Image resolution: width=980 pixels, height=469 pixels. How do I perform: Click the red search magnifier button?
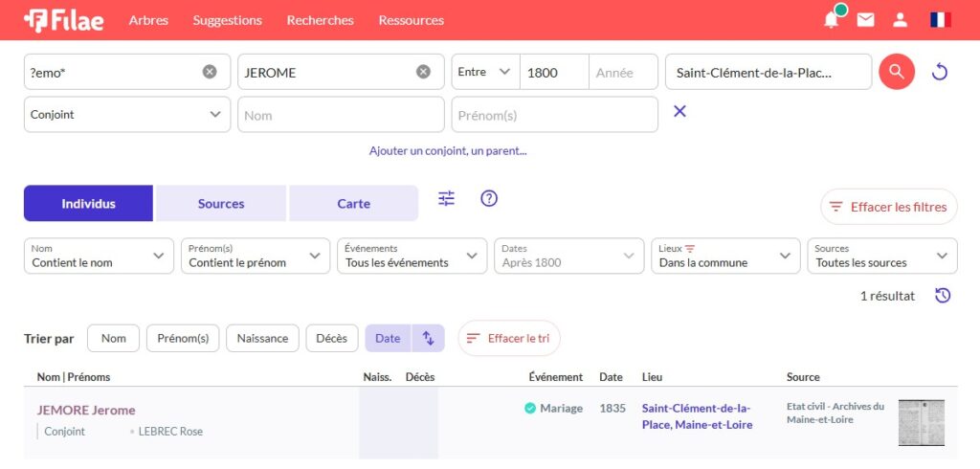coord(897,72)
